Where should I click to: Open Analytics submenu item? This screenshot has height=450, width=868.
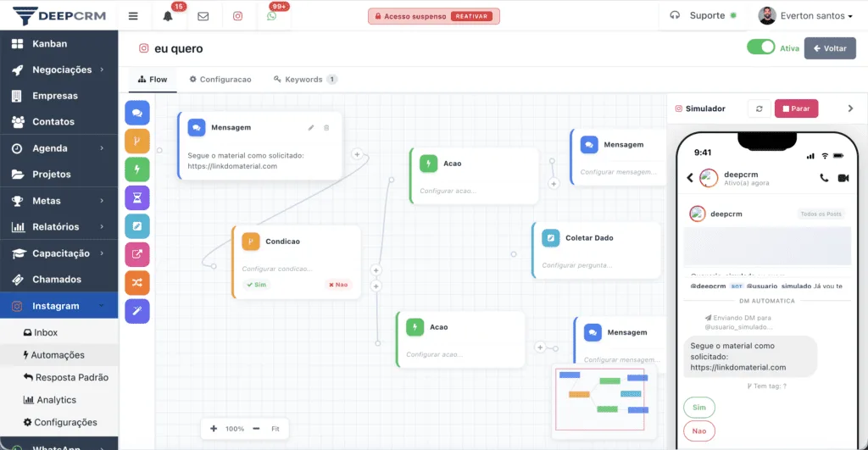tap(58, 400)
